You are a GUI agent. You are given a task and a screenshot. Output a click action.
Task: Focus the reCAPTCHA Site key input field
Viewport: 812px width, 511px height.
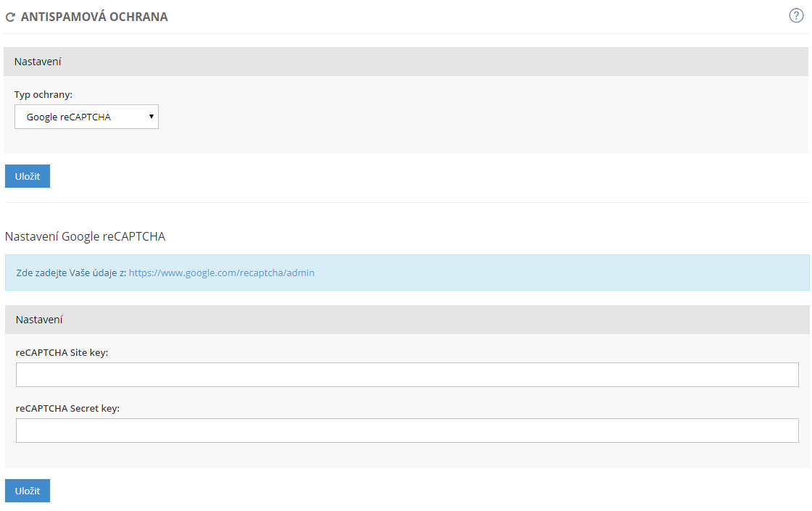click(407, 375)
